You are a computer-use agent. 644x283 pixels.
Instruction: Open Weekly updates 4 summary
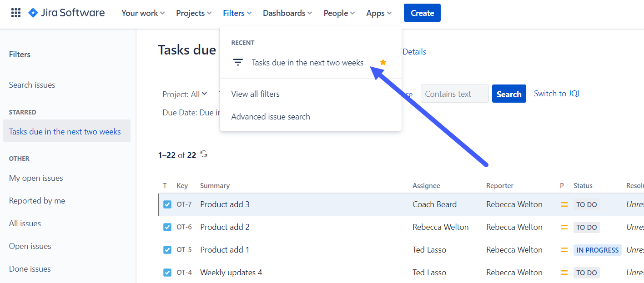pos(231,273)
